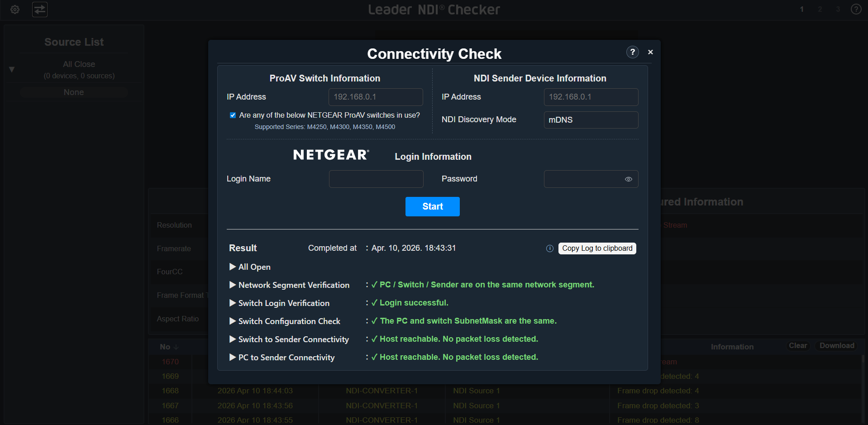Screen dimensions: 868x425
Task: Expand Switch Configuration Check details
Action: point(233,321)
